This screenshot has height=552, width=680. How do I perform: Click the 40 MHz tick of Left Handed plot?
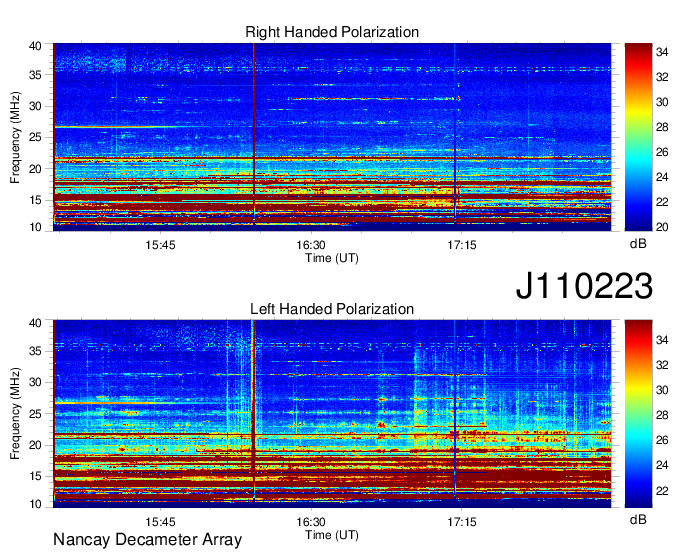pyautogui.click(x=35, y=323)
